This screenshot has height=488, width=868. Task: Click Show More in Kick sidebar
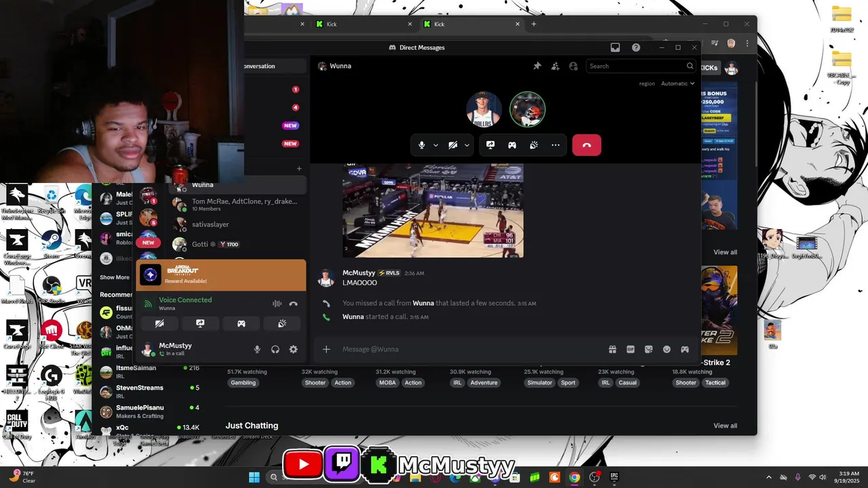click(115, 277)
